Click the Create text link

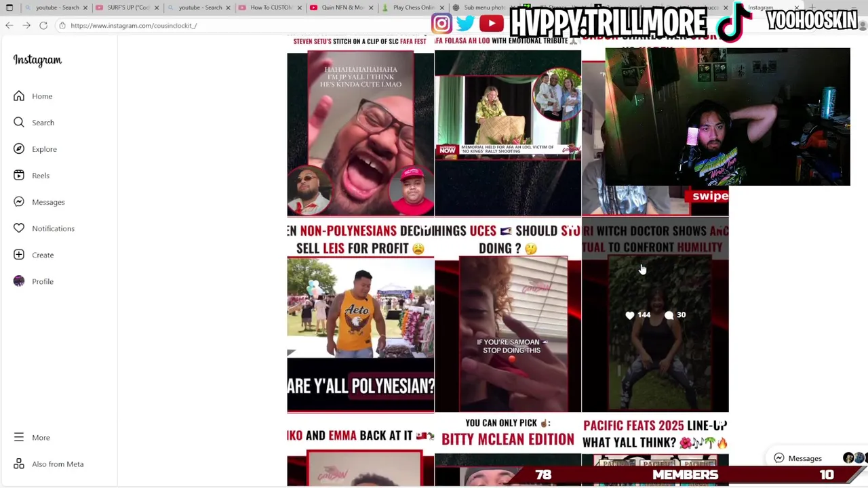click(43, 255)
